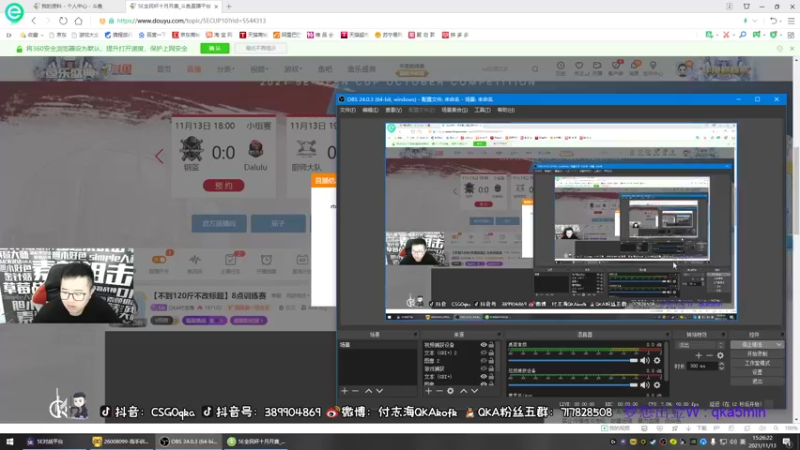Open the 热点码 waveform icon

(194, 260)
